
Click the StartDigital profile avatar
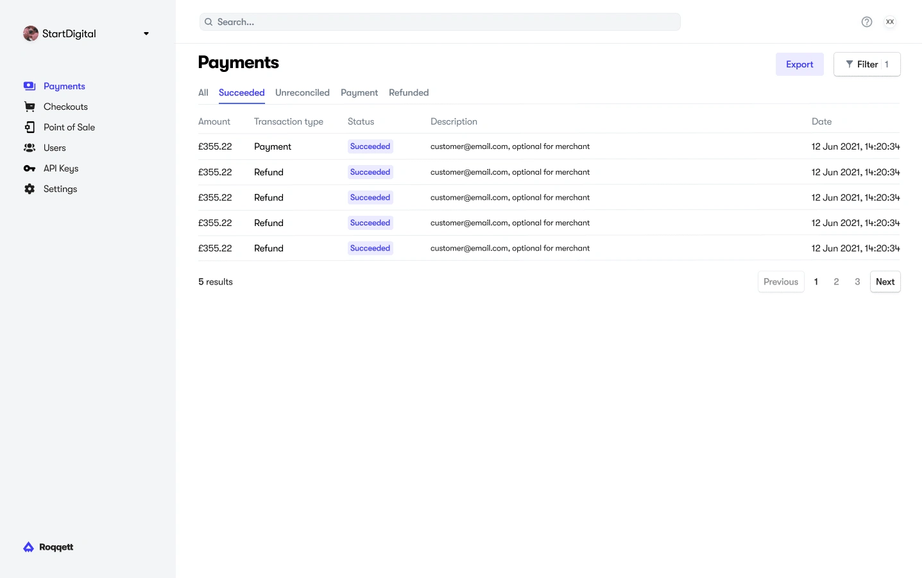31,33
